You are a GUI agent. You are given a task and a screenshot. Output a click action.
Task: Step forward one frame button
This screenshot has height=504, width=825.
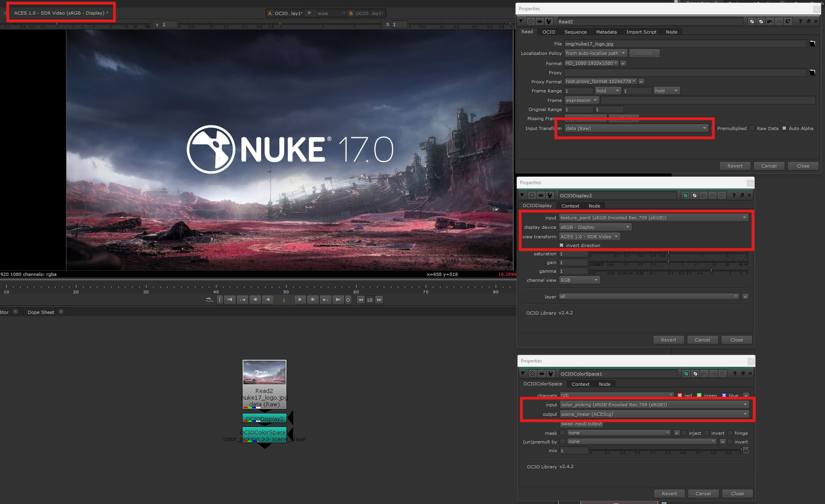[313, 300]
